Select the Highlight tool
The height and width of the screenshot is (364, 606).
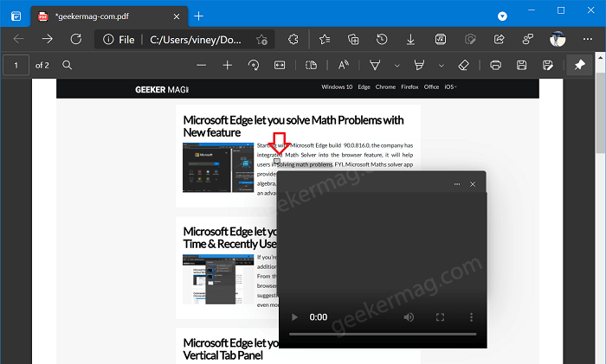[419, 65]
